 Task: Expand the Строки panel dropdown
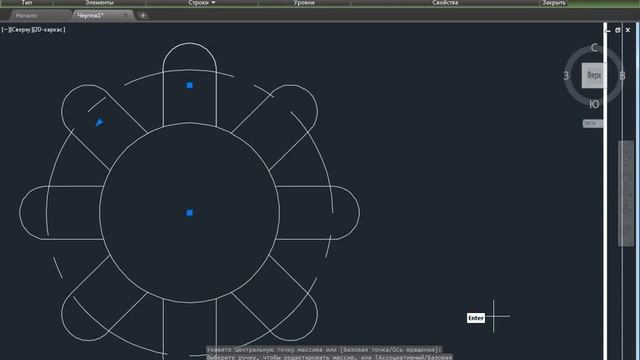pos(202,3)
